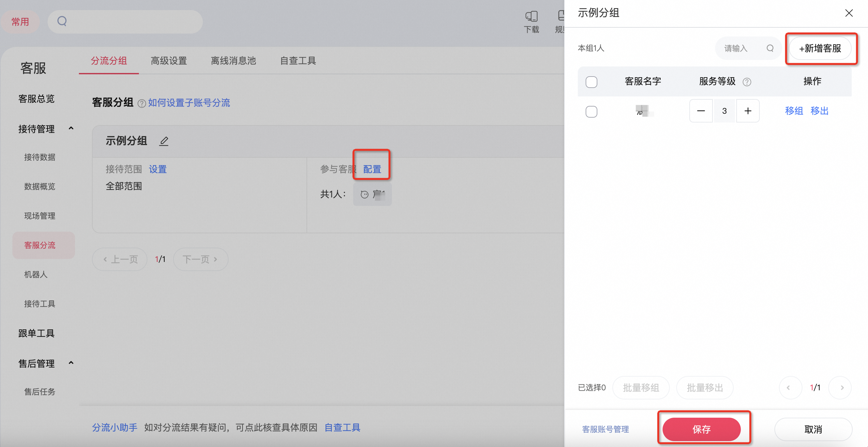This screenshot has height=447, width=868.
Task: Click the 常用 button
Action: click(x=20, y=22)
